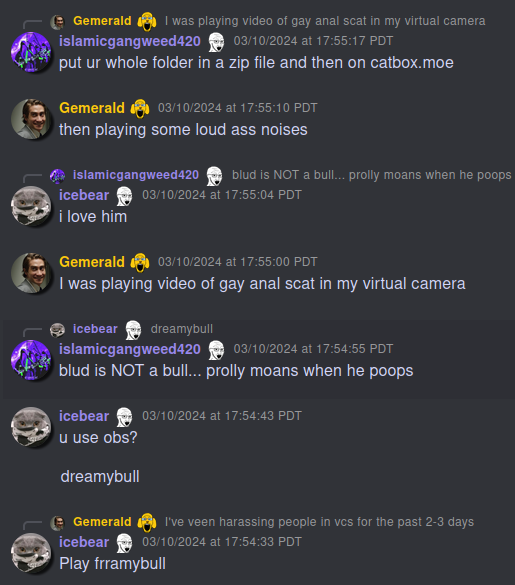Click the role badge icon in the 17:55:04 message header
Image resolution: width=515 pixels, height=585 pixels.
(x=125, y=196)
